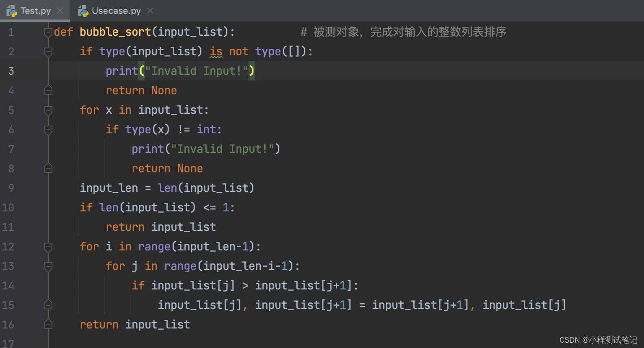Collapse the bubble_sort function at line 1
The image size is (644, 348).
[48, 32]
